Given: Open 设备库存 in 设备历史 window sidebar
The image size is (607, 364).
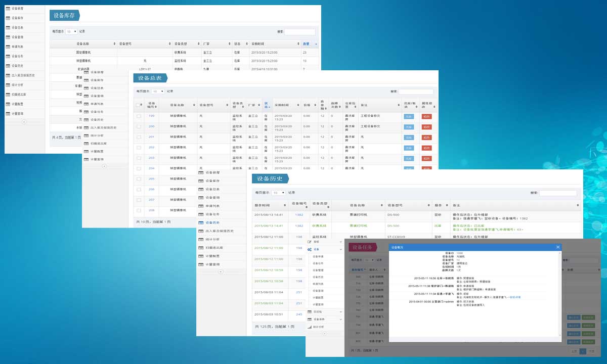Looking at the screenshot, I should [221, 181].
